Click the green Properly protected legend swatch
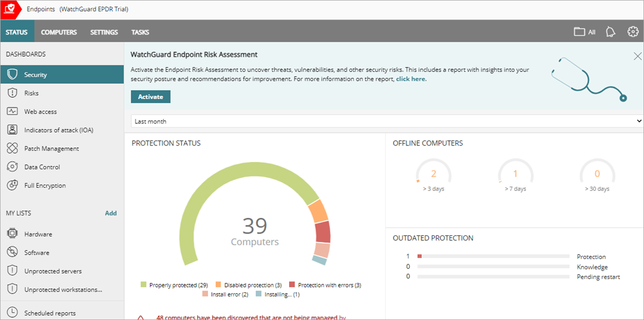Image resolution: width=644 pixels, height=320 pixels. point(144,285)
